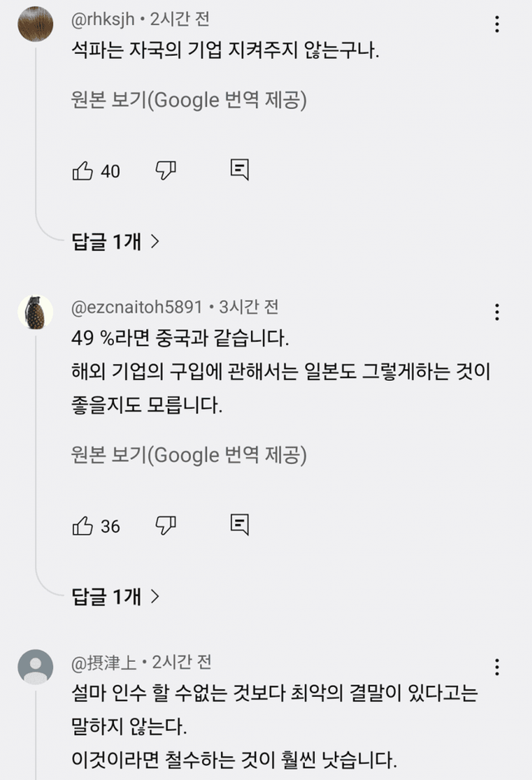Open @摂津上's default gray avatar
This screenshot has width=532, height=780.
[x=36, y=667]
